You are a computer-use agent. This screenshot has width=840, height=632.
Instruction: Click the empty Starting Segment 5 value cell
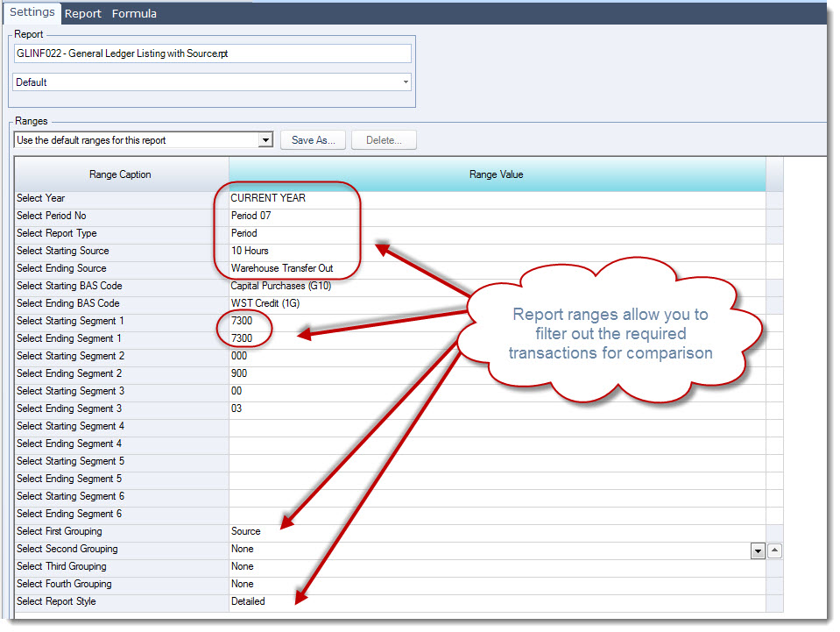(498, 461)
